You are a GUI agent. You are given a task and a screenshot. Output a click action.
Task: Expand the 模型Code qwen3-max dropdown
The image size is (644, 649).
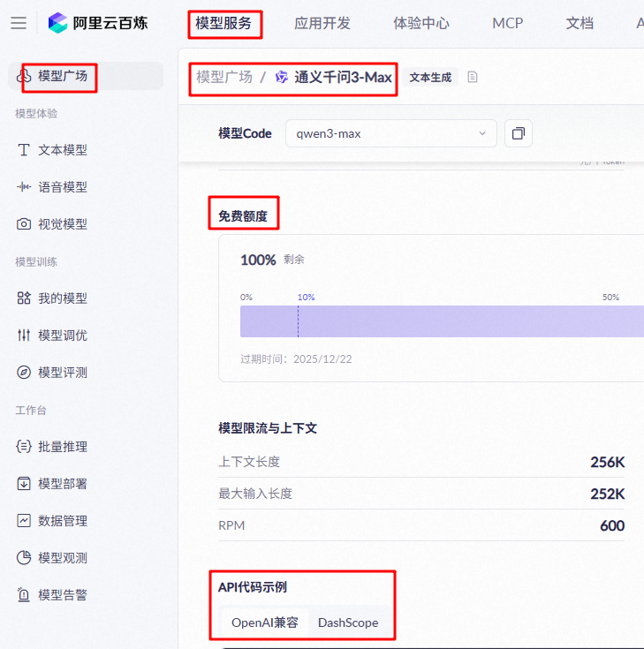[391, 133]
